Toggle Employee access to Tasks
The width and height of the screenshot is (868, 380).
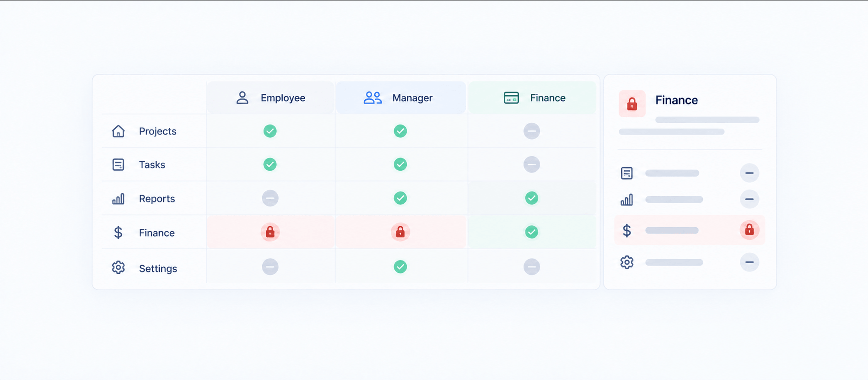(x=270, y=164)
